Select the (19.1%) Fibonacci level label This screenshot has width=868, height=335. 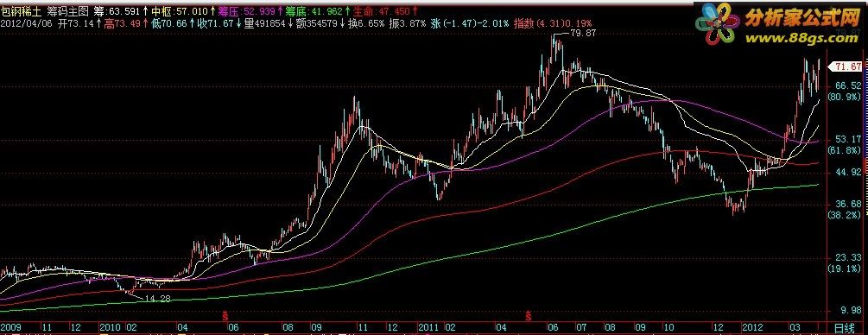[845, 269]
